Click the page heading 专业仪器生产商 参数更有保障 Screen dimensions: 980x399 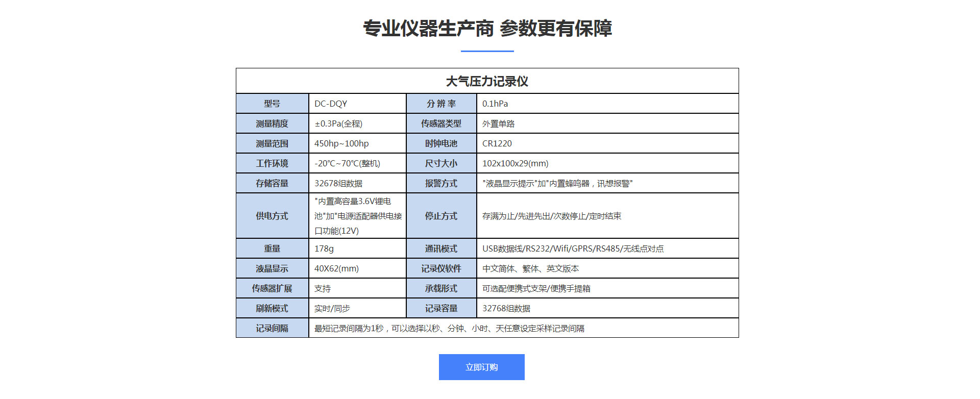[487, 29]
